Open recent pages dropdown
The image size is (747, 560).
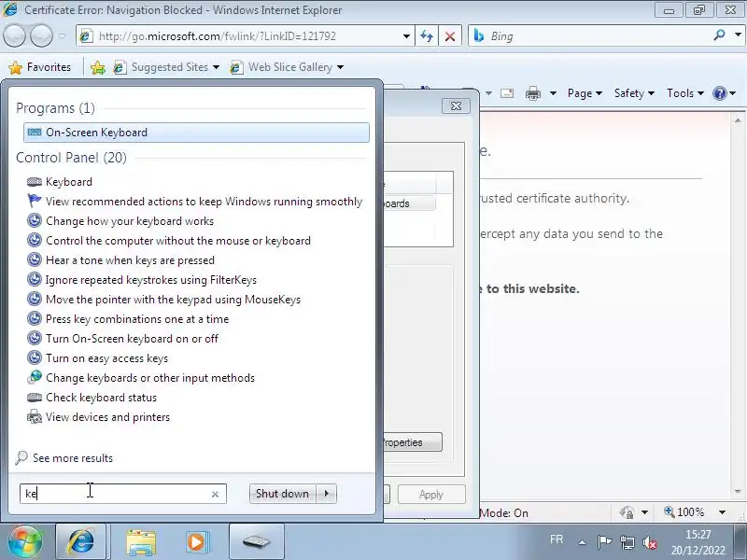(63, 36)
